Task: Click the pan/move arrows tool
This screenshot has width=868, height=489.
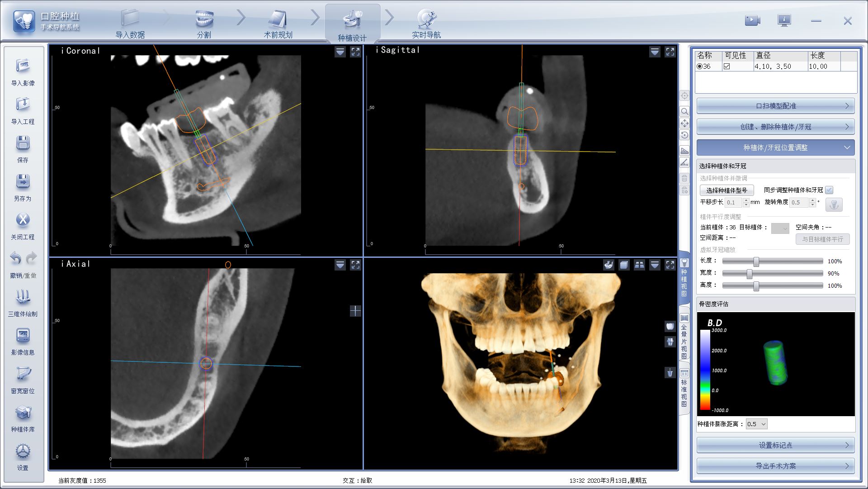Action: click(x=684, y=123)
